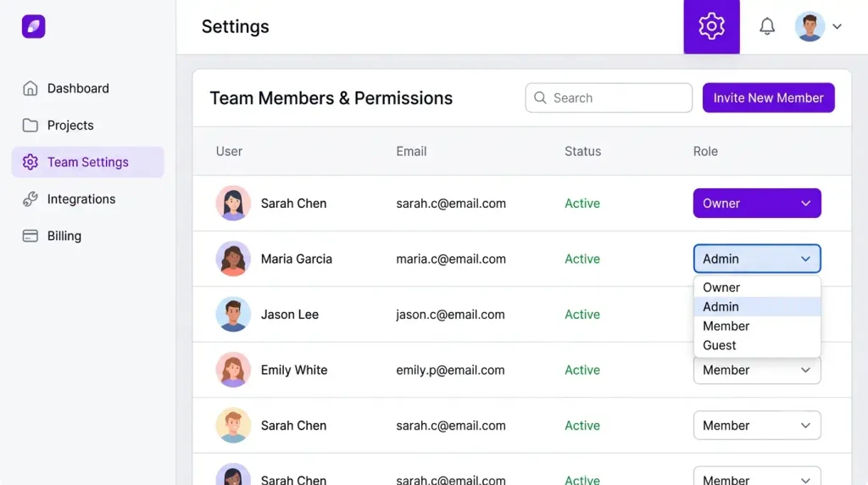Click the User column header
The height and width of the screenshot is (485, 868).
tap(229, 151)
